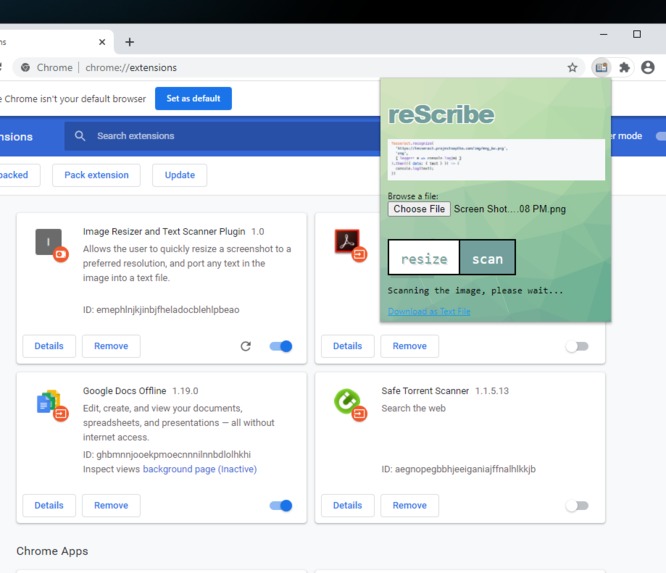Open Details for the Acrobat extension
This screenshot has height=573, width=666.
[347, 346]
